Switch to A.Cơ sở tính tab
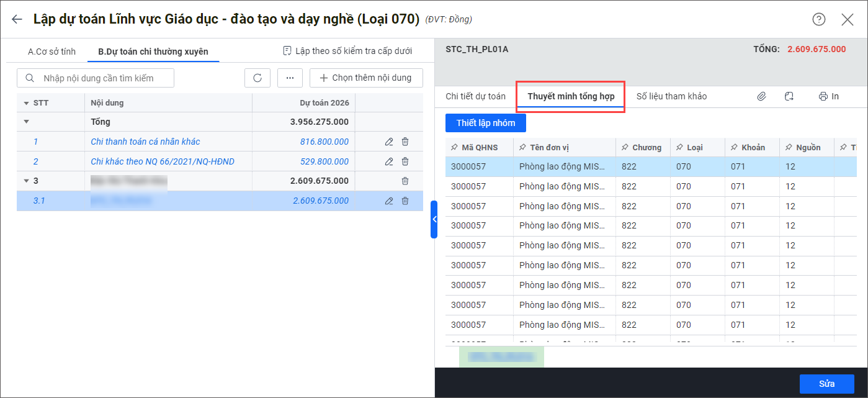The image size is (868, 398). [x=51, y=52]
